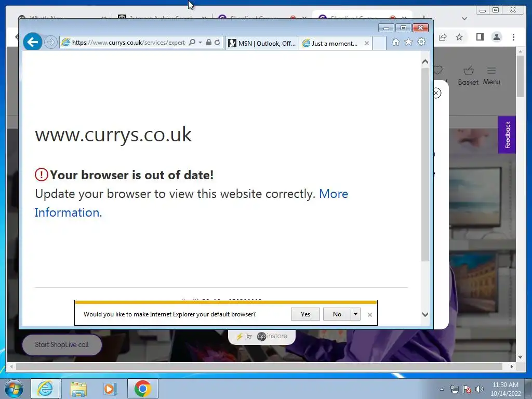Image resolution: width=532 pixels, height=399 pixels.
Task: Minimize the Internet Explorer window
Action: pos(386,28)
